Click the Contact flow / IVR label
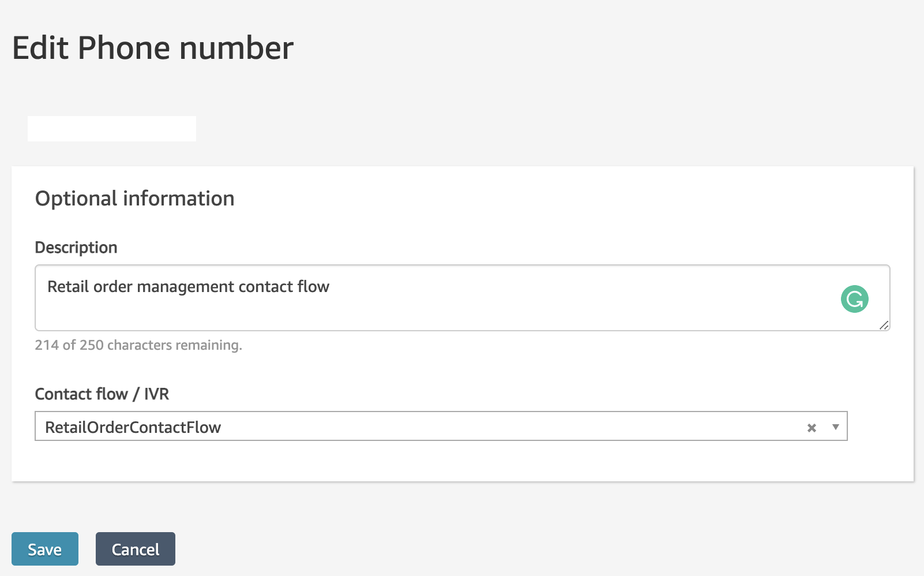 point(102,394)
